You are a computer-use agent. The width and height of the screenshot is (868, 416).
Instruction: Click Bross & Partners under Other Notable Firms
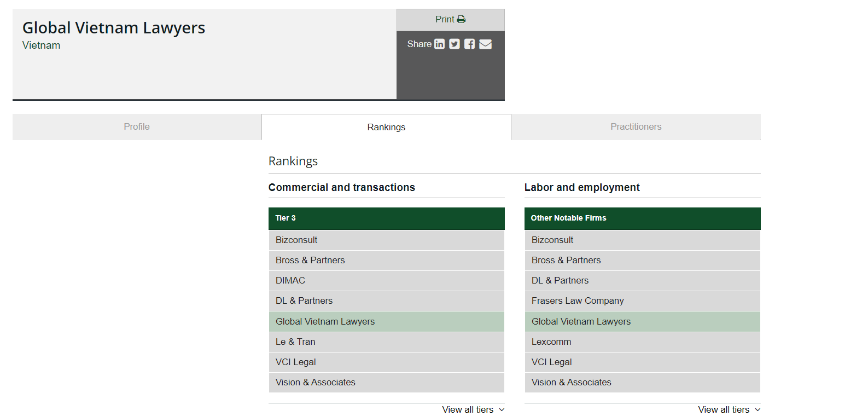point(566,261)
